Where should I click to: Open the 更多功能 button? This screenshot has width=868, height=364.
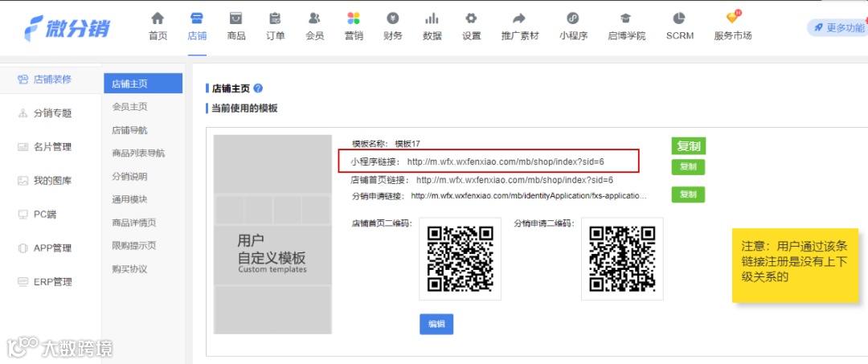(837, 27)
